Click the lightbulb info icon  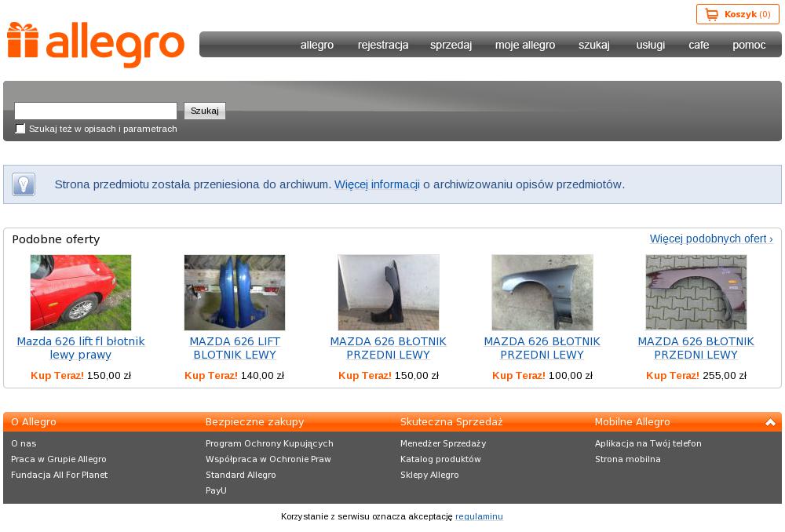pyautogui.click(x=24, y=184)
